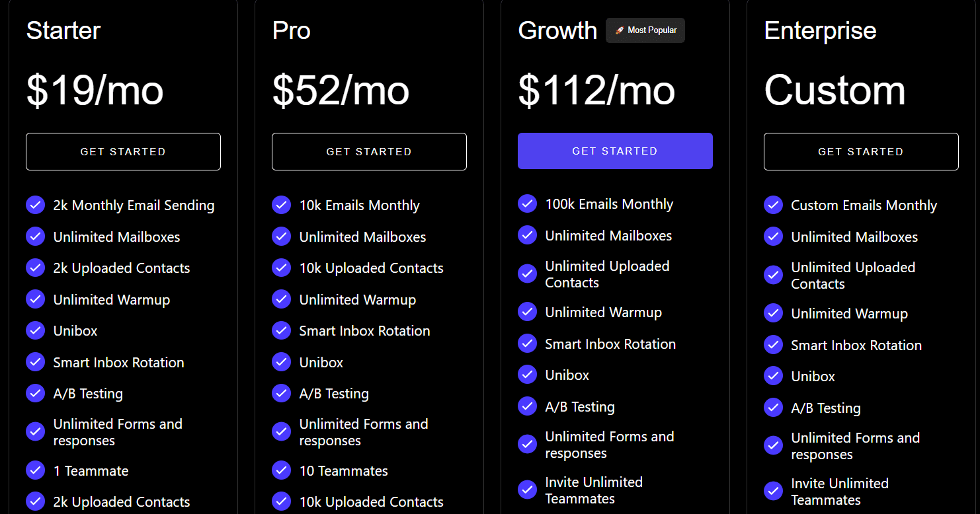Click the Unlimited Mailboxes checkmark in Pro

281,237
